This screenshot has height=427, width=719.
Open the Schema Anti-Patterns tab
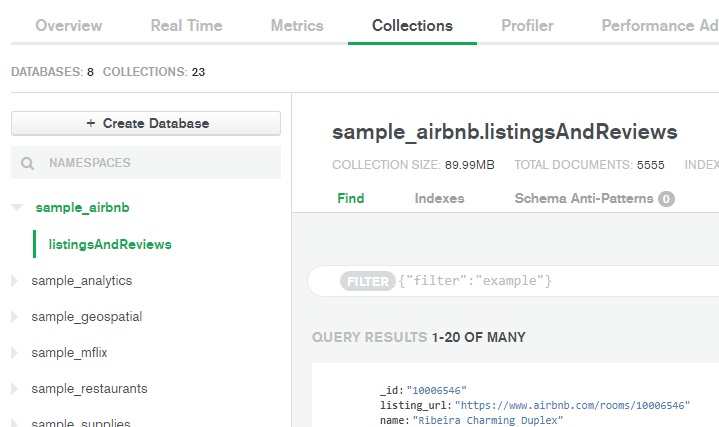point(583,198)
